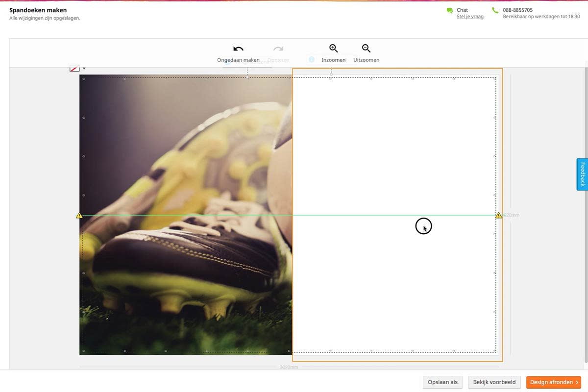Open the blue Feedback side tab
Viewport: 588px width, 392px height.
coord(582,174)
